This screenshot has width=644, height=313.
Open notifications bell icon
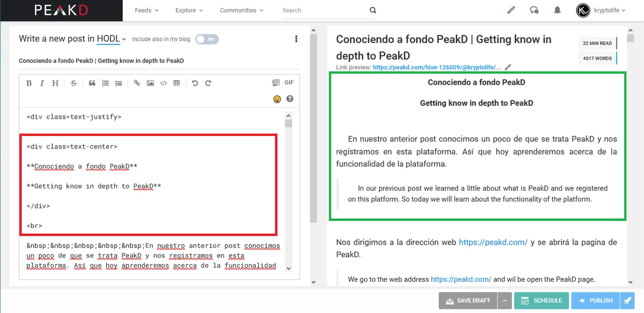pyautogui.click(x=557, y=10)
